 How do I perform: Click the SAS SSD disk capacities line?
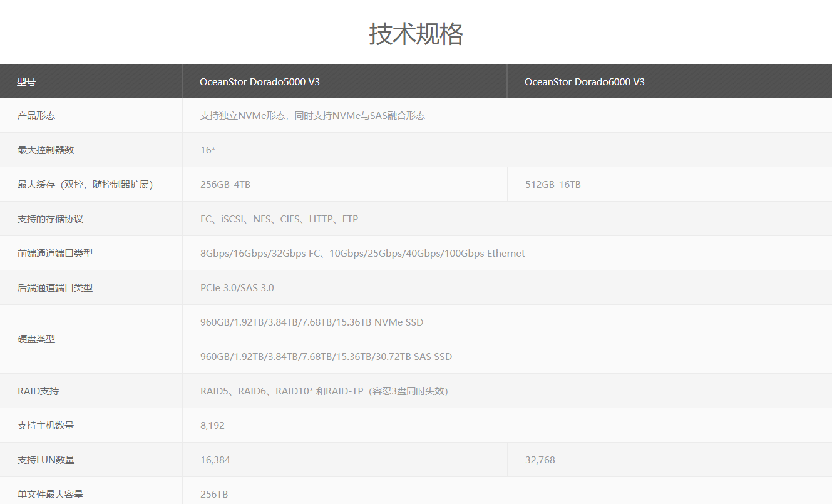pos(326,357)
